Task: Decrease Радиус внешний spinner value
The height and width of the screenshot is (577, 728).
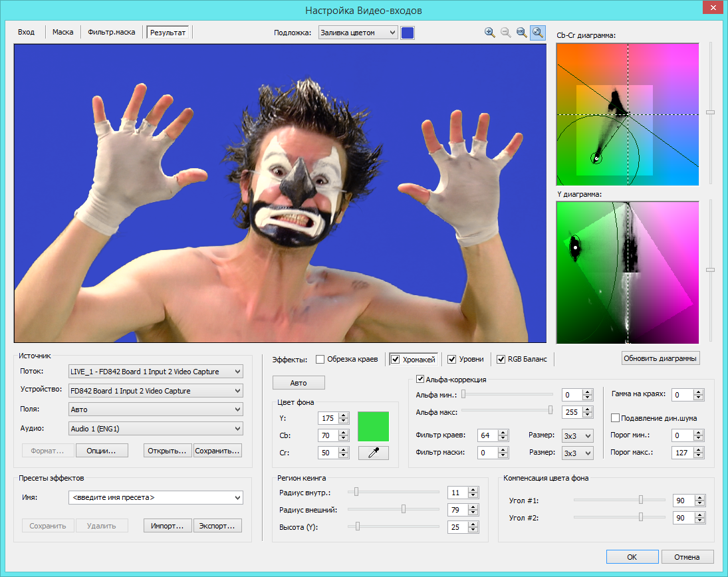Action: (473, 513)
